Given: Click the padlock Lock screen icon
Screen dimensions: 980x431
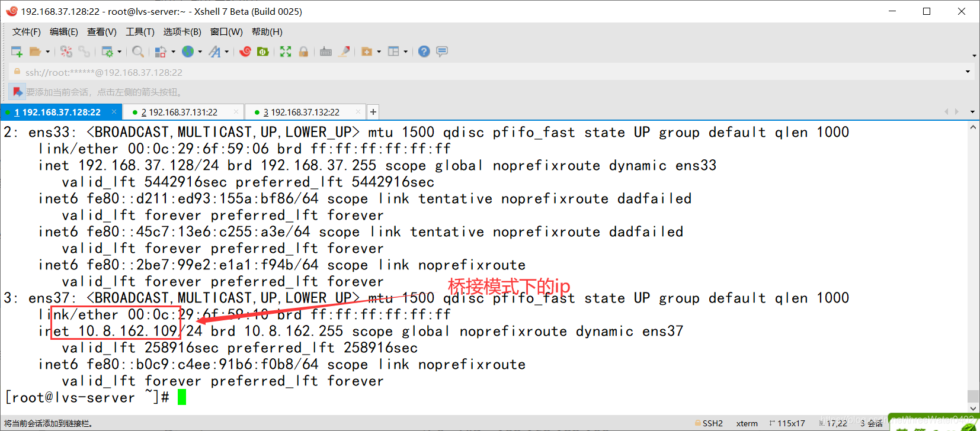Looking at the screenshot, I should pyautogui.click(x=303, y=52).
